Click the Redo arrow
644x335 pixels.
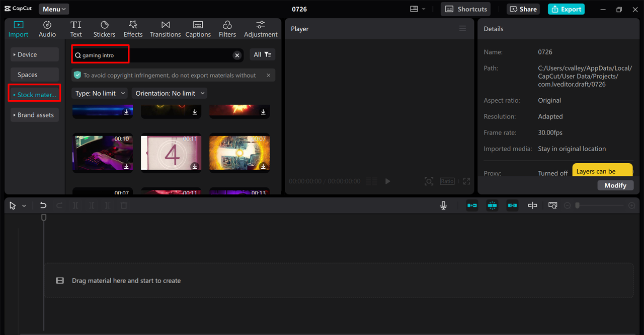point(59,206)
